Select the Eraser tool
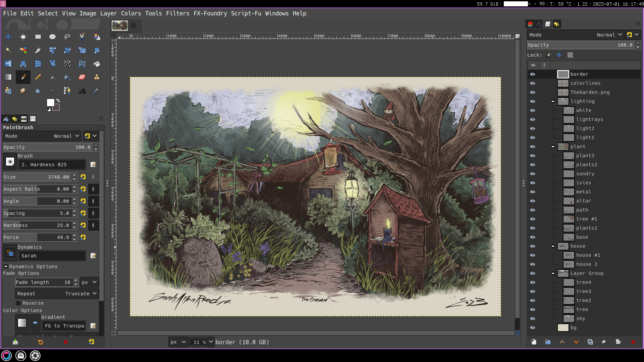Image resolution: width=644 pixels, height=362 pixels. point(82,77)
